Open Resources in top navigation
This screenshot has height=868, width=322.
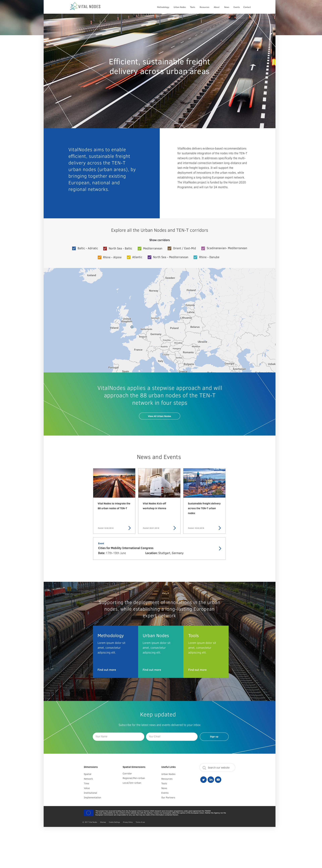[204, 7]
